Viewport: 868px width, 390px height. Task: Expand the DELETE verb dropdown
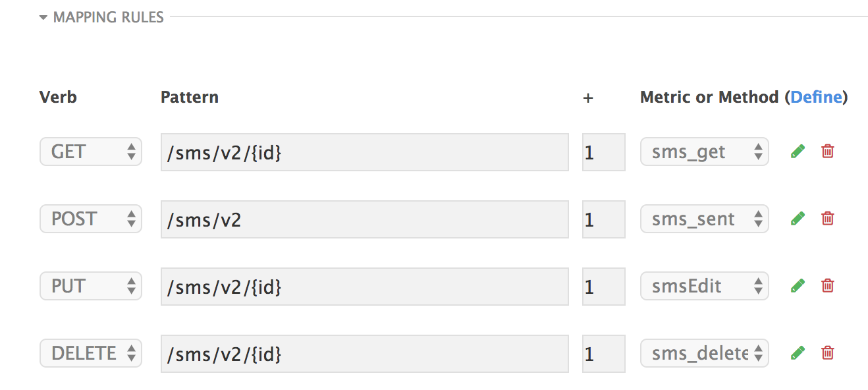91,354
